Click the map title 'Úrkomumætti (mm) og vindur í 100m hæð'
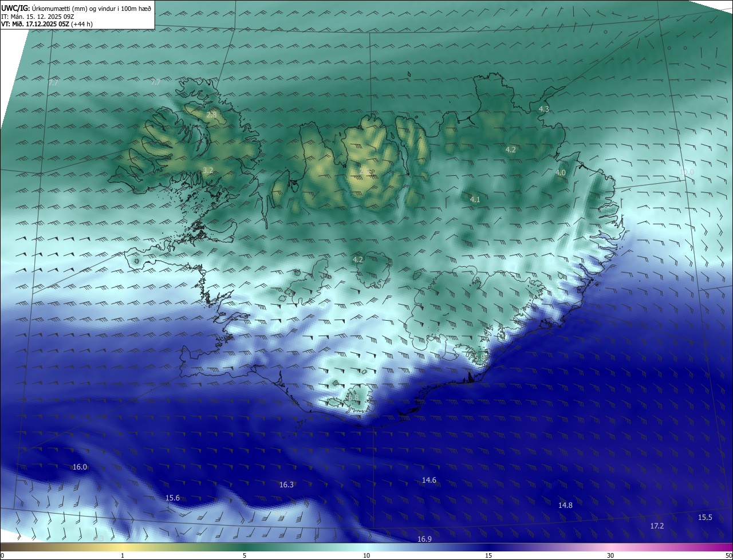 91,8
